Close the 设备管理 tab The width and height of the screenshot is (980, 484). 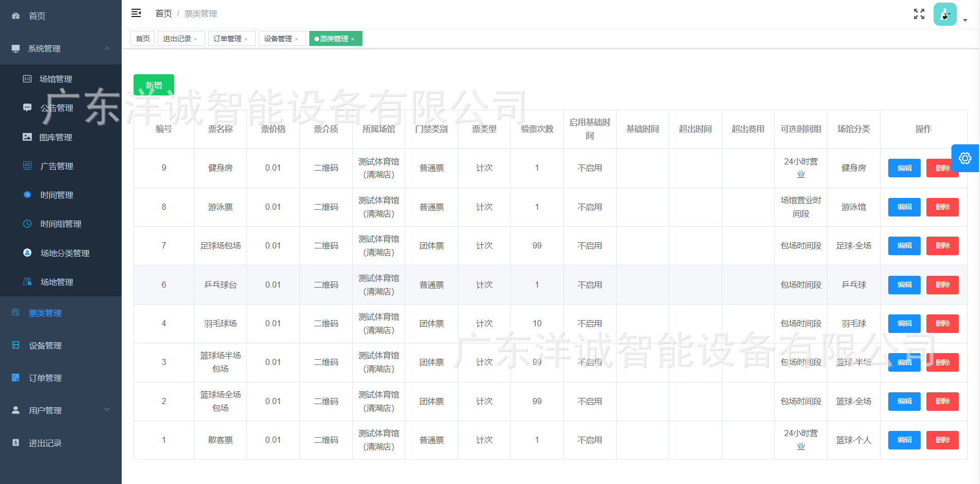297,38
